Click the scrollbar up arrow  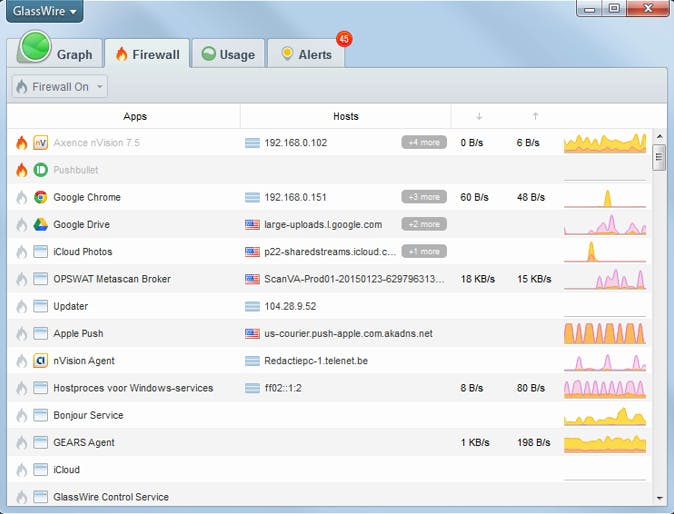(x=659, y=137)
